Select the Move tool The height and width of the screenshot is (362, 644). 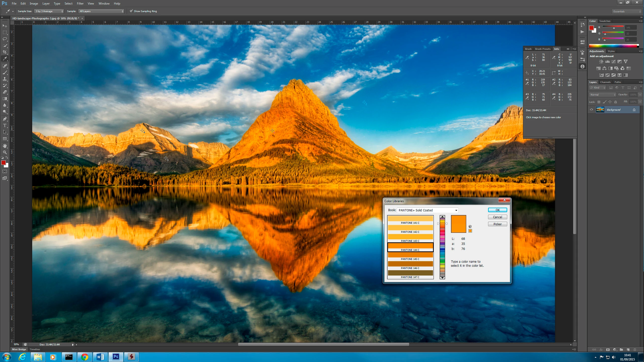(5, 26)
